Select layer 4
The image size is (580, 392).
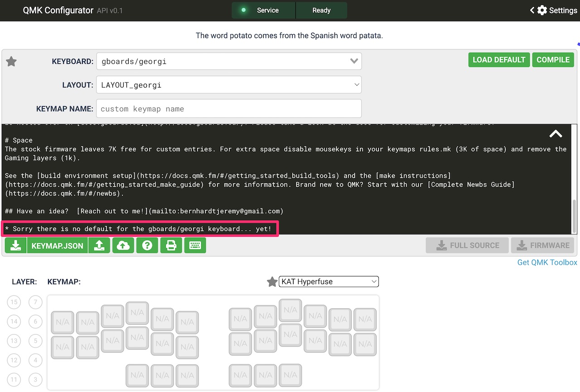[x=35, y=360]
